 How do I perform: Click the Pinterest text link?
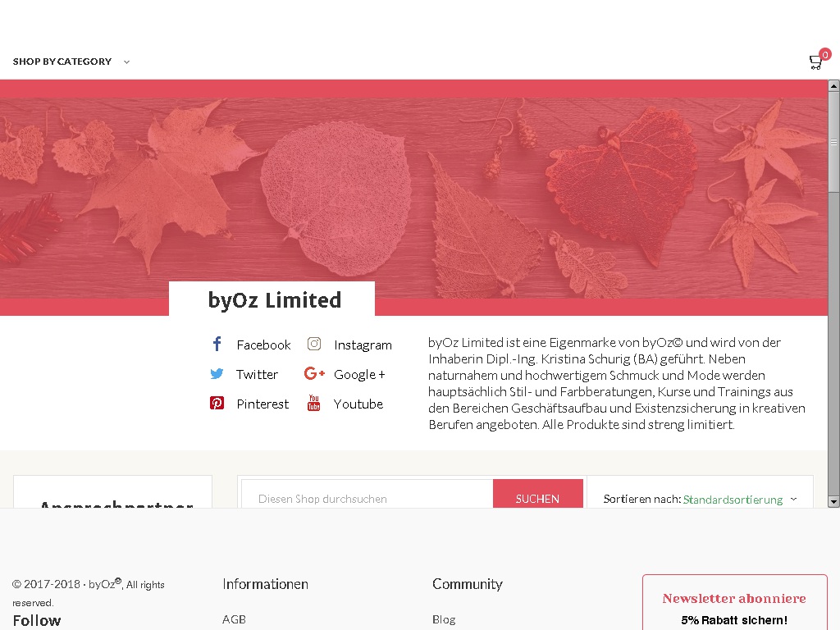[262, 404]
